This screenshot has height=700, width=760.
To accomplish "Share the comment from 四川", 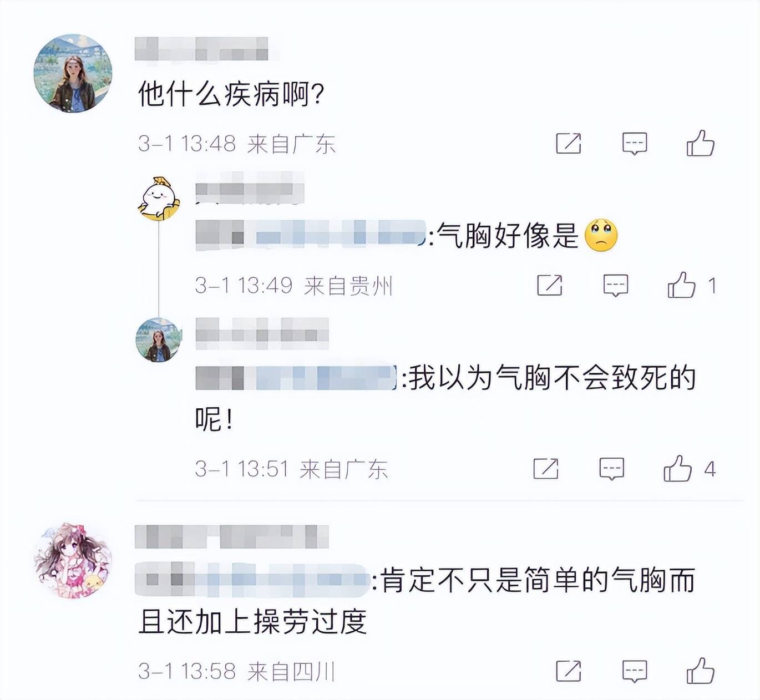I will (569, 671).
